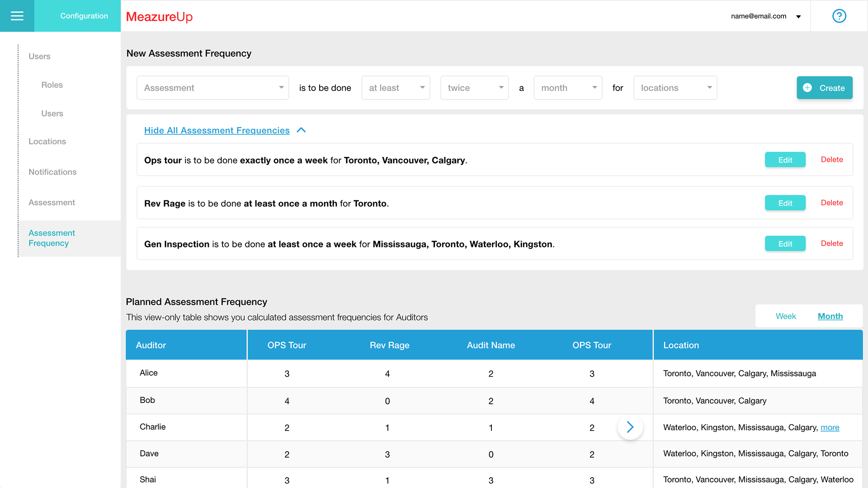Click the Rev Rage frequency sentence
This screenshot has width=868, height=488.
(x=266, y=204)
